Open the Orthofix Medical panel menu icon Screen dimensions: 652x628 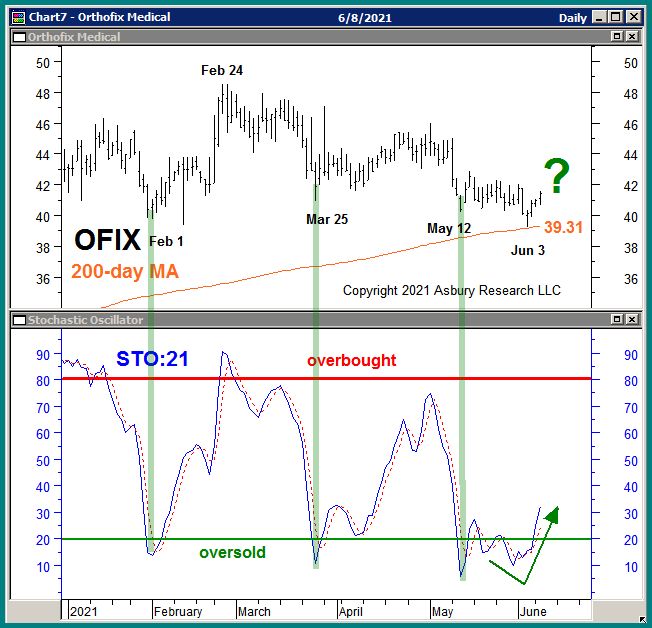tap(19, 37)
